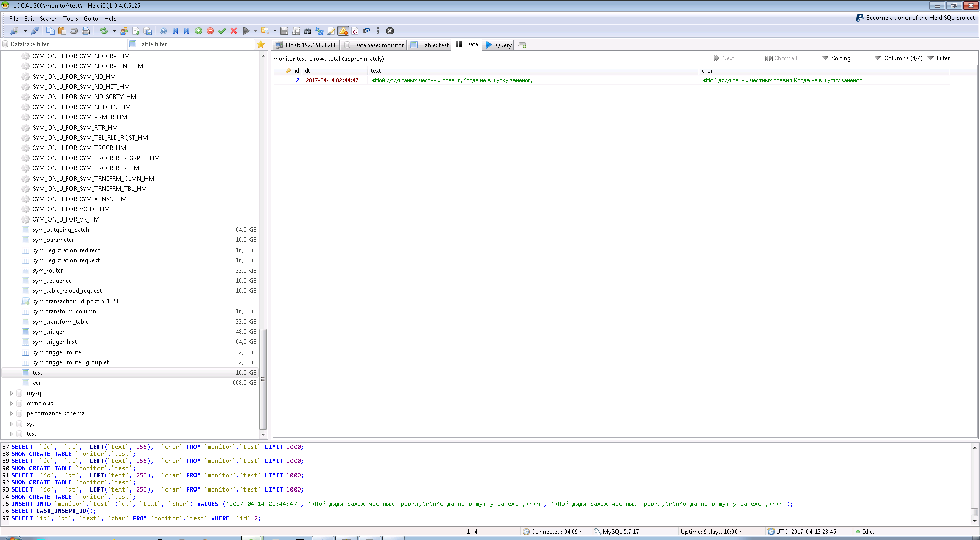Expand the mysql database node
Screen dimensions: 980x540
[x=11, y=393]
